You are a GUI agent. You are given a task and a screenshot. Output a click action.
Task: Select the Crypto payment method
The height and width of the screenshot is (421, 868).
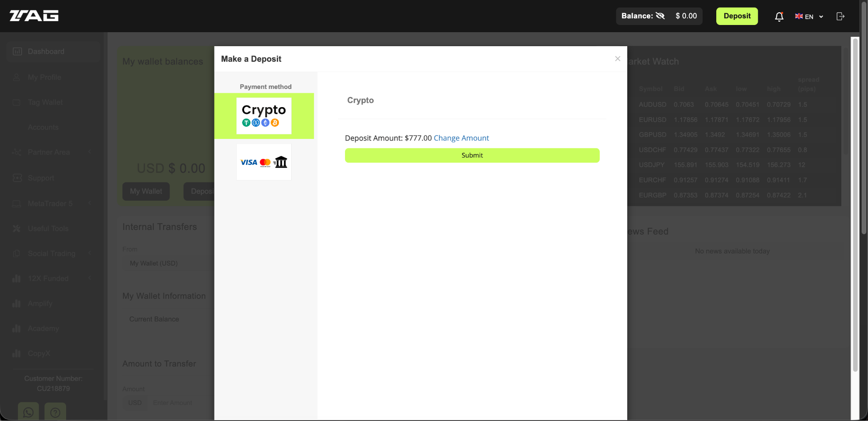point(264,116)
